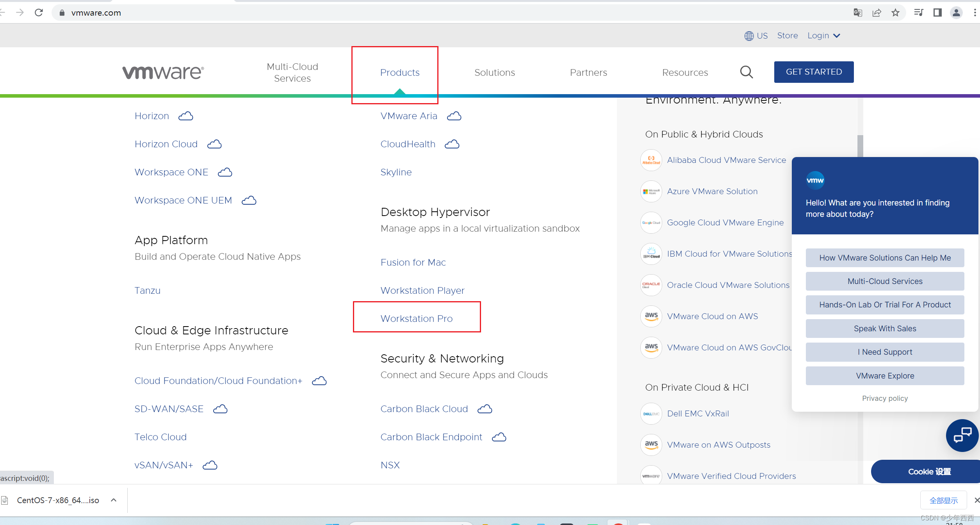This screenshot has width=980, height=525.
Task: Click the globe US region icon
Action: (x=748, y=36)
